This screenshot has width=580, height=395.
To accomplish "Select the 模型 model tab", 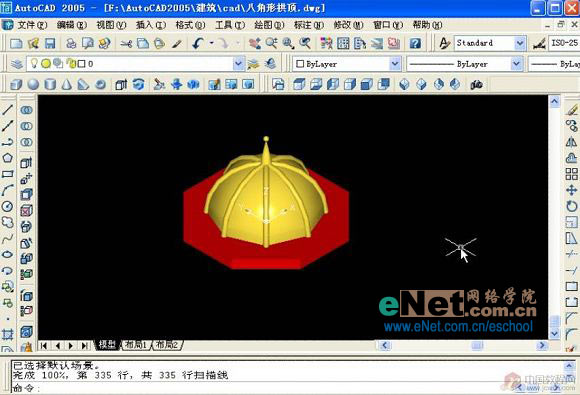I will pyautogui.click(x=107, y=345).
